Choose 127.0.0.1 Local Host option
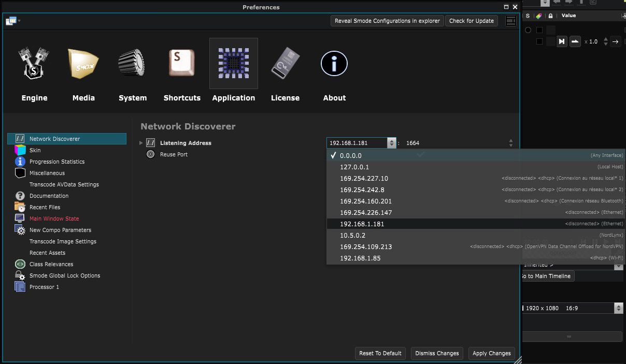This screenshot has height=364, width=626. point(476,167)
